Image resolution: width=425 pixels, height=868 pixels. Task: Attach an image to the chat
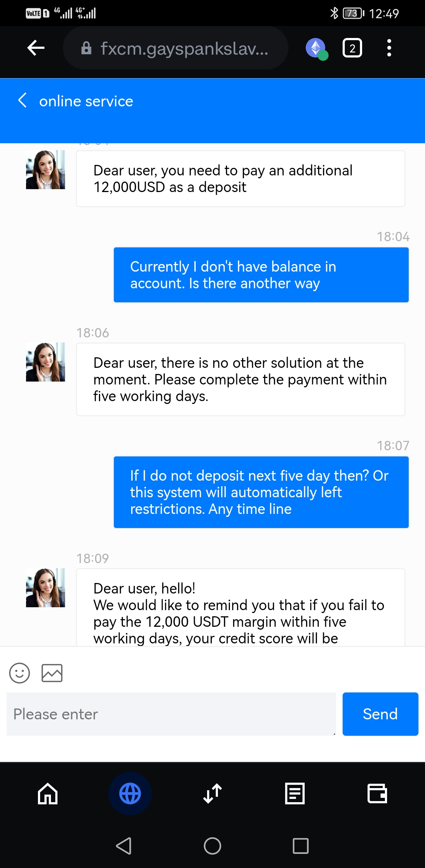click(x=52, y=673)
